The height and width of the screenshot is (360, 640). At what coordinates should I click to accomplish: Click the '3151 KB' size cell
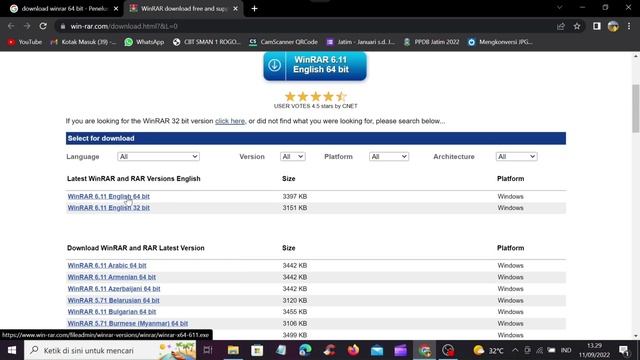(295, 208)
